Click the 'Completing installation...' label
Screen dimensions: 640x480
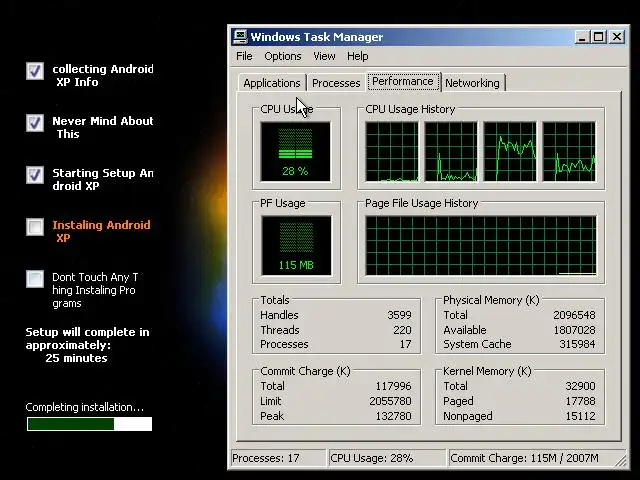[84, 407]
